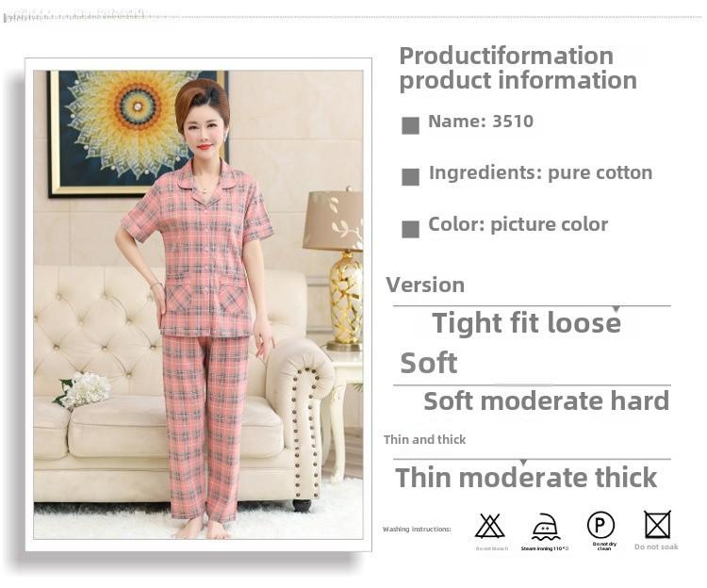This screenshot has height=588, width=707.
Task: Select the Thin moderate thick scale text
Action: 526,478
